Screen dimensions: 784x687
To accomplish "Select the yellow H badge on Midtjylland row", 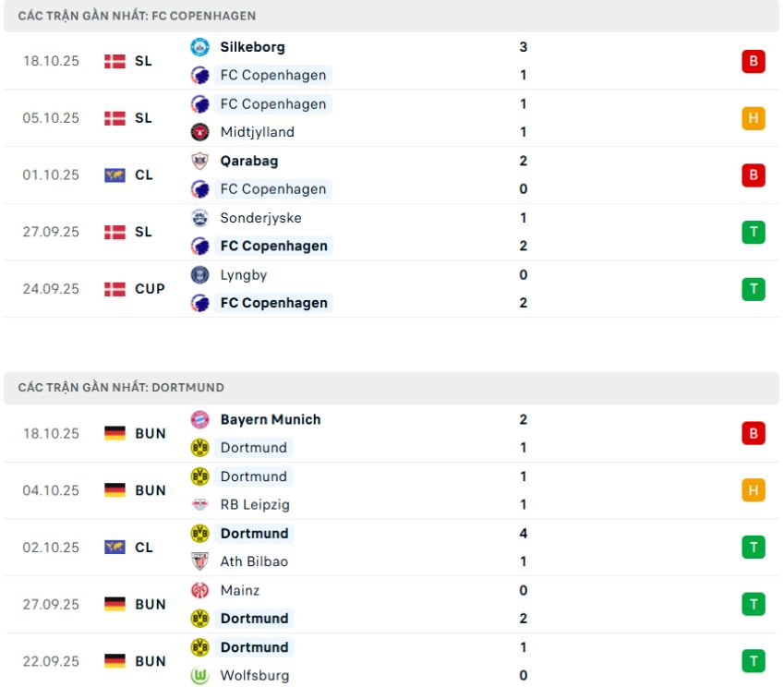I will pyautogui.click(x=754, y=117).
